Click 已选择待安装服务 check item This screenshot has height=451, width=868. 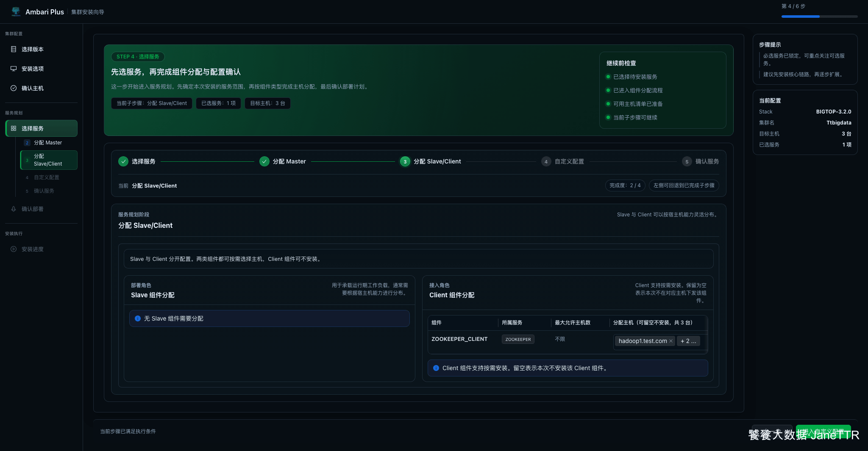click(632, 77)
